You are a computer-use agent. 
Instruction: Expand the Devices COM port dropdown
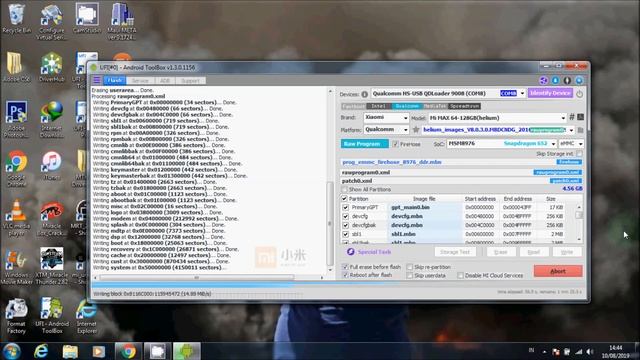point(522,93)
